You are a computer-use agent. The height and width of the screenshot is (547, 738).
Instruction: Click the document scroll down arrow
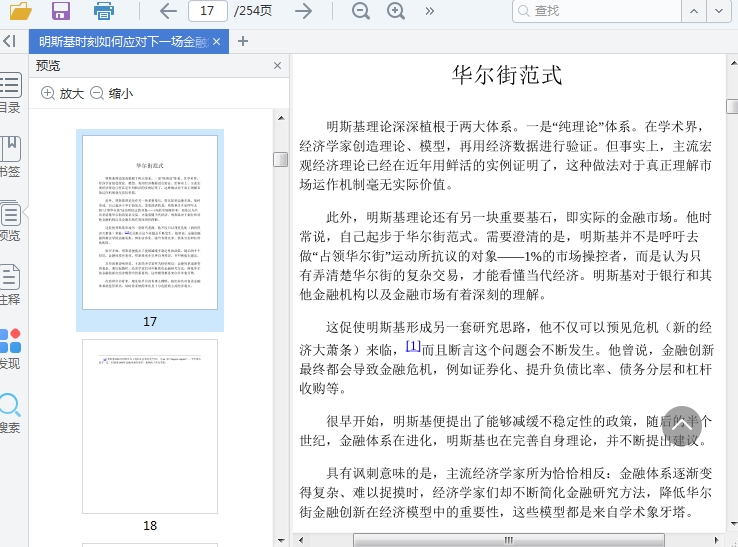point(733,524)
